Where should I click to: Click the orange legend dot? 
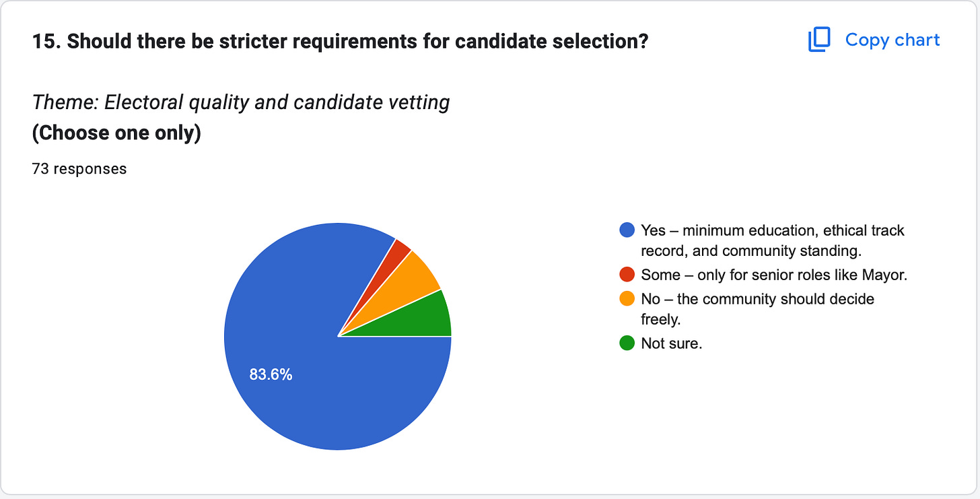click(x=627, y=298)
